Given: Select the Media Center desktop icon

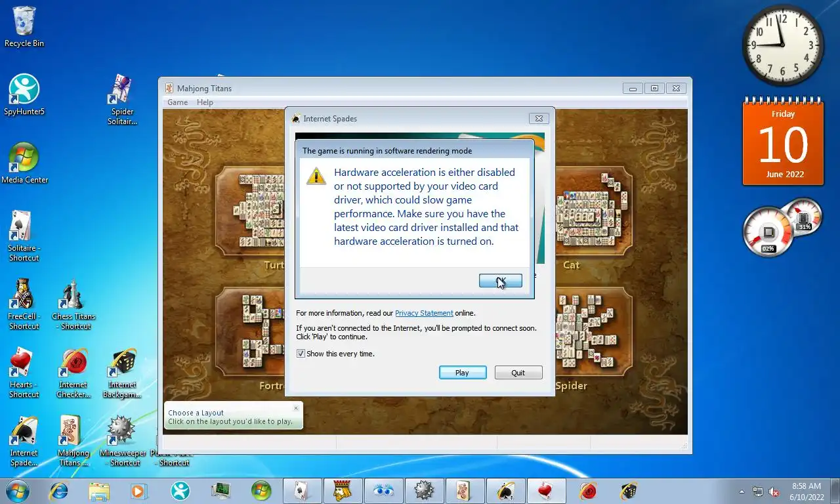Looking at the screenshot, I should (24, 163).
